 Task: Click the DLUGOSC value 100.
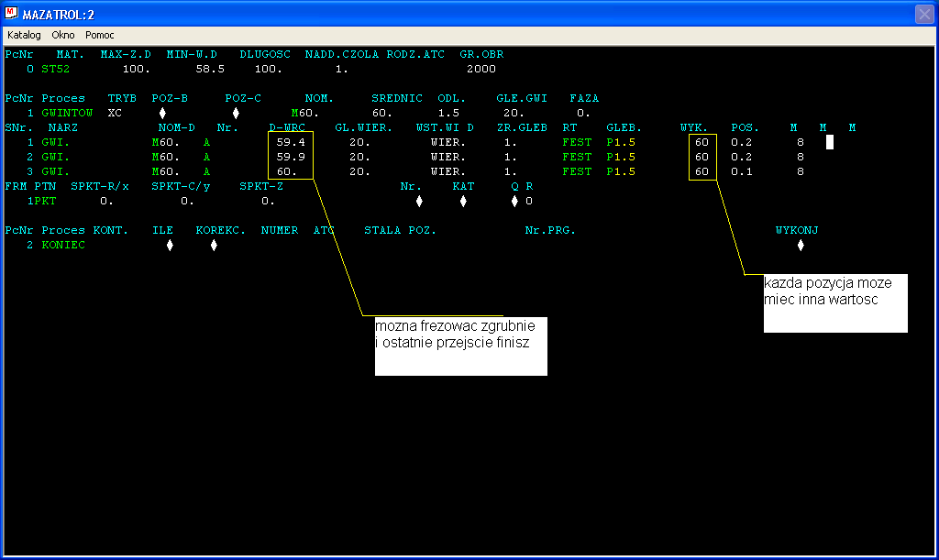point(269,69)
